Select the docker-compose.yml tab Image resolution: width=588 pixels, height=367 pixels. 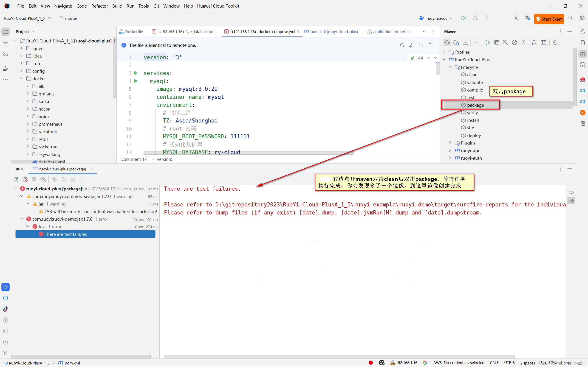263,31
